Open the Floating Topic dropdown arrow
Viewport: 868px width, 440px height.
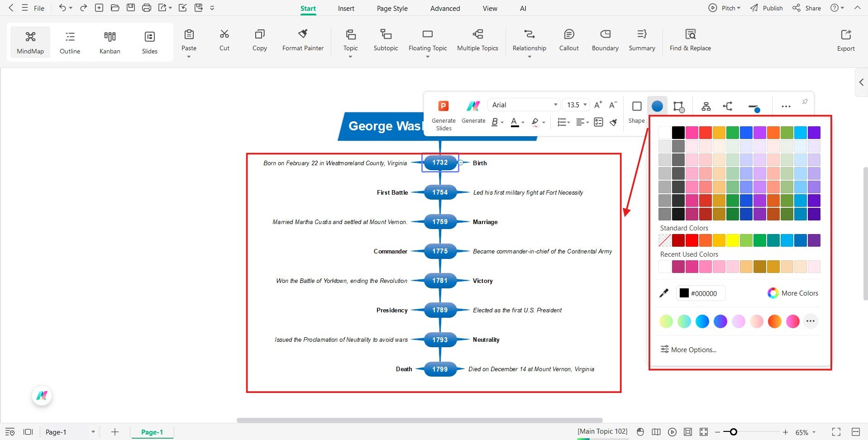428,57
